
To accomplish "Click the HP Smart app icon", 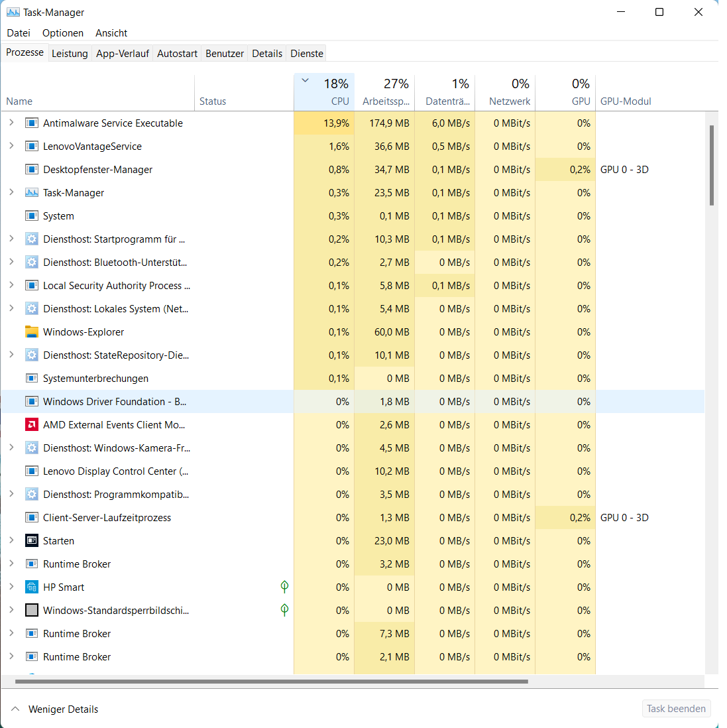I will click(x=32, y=587).
